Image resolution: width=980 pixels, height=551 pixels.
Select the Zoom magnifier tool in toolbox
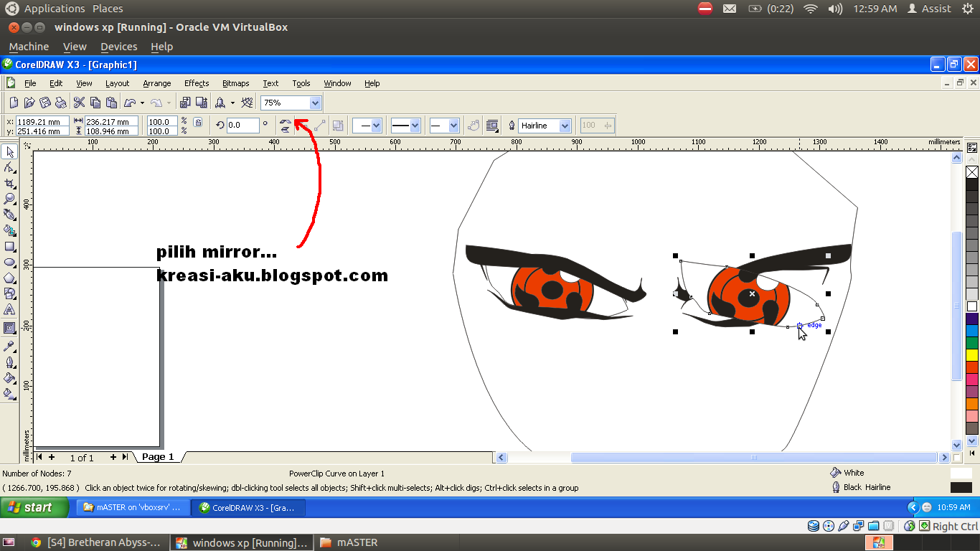click(9, 199)
